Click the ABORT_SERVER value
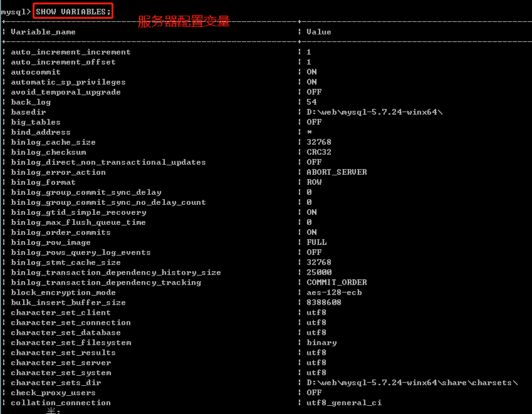Image resolution: width=532 pixels, height=414 pixels. click(336, 172)
